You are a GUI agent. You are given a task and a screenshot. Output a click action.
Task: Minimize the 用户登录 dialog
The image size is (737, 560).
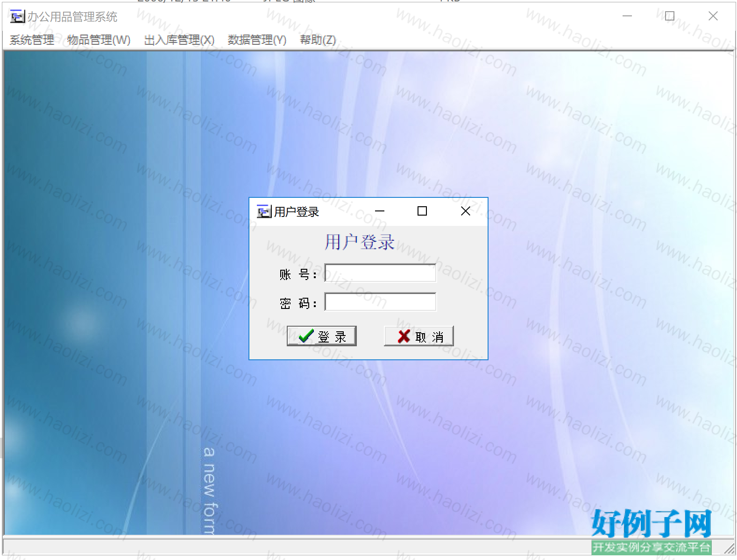click(380, 211)
